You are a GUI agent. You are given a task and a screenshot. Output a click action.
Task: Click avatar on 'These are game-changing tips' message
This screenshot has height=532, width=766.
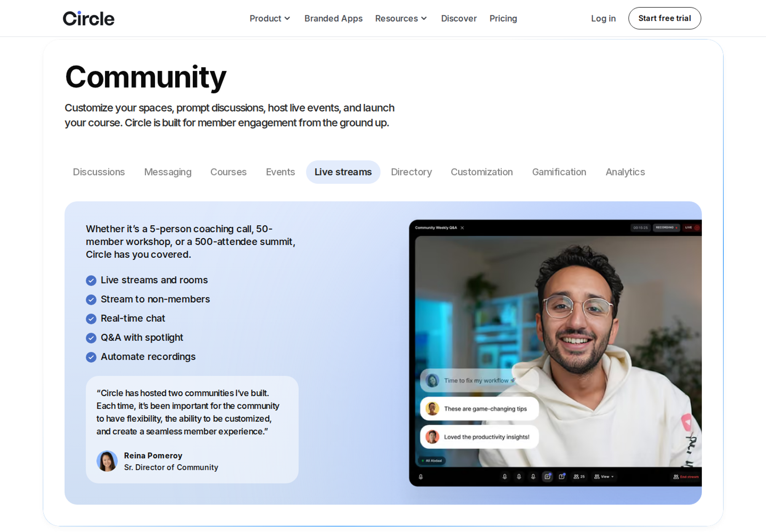click(432, 409)
